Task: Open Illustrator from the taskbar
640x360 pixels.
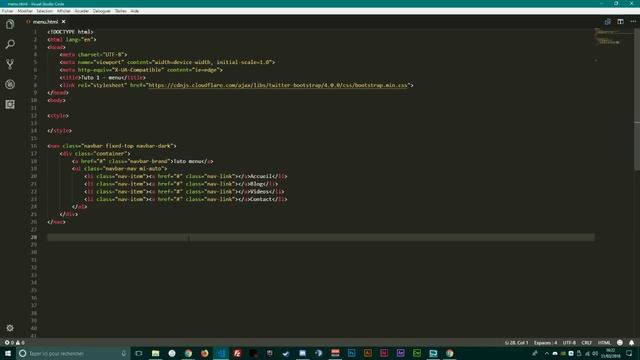Action: pyautogui.click(x=368, y=353)
